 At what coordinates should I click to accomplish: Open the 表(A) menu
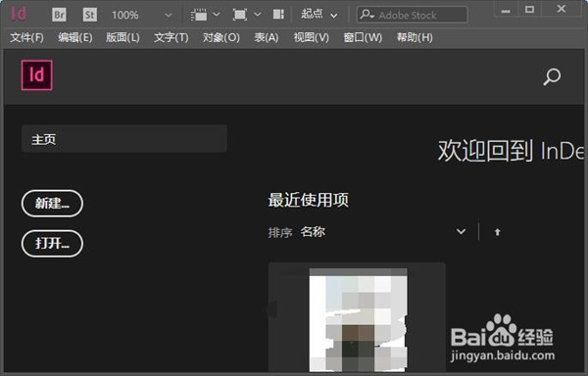(267, 37)
